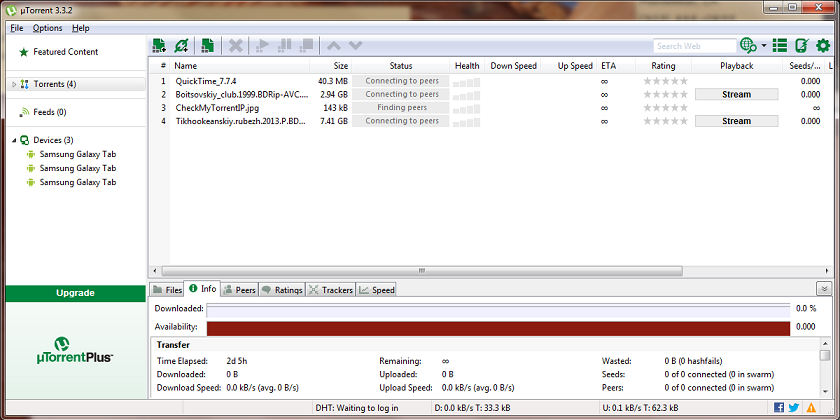Click the upload speed status bar entry
840x420 pixels.
pos(641,408)
